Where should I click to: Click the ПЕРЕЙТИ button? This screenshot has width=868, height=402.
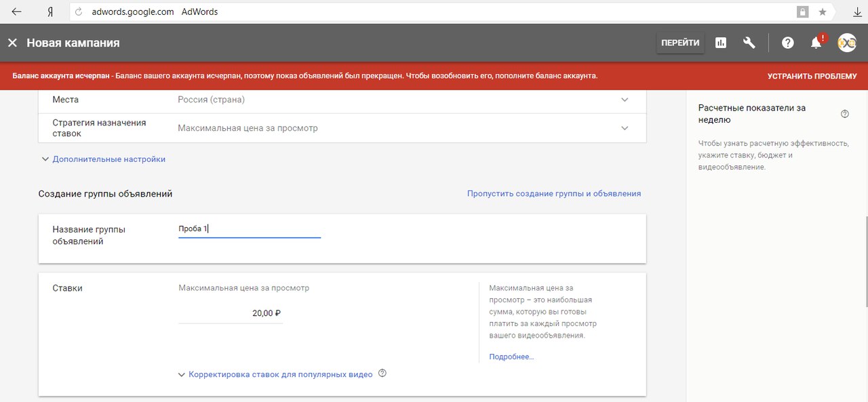pyautogui.click(x=680, y=43)
